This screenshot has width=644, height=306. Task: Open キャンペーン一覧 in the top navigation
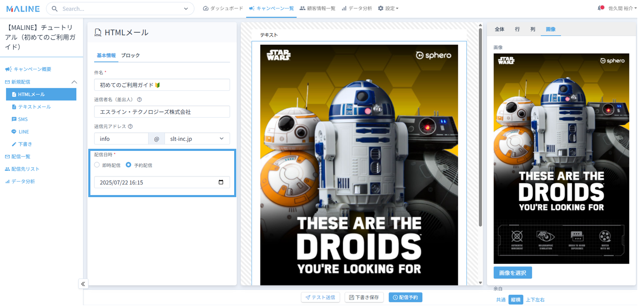(271, 8)
